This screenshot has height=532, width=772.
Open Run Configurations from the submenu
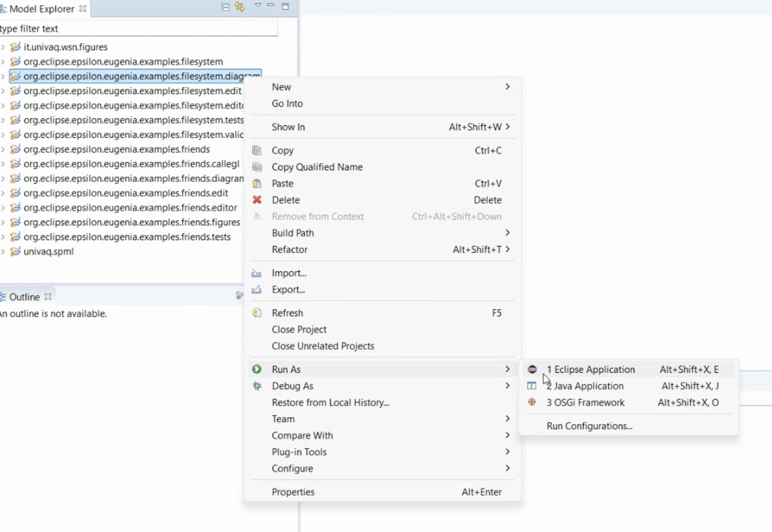click(589, 425)
